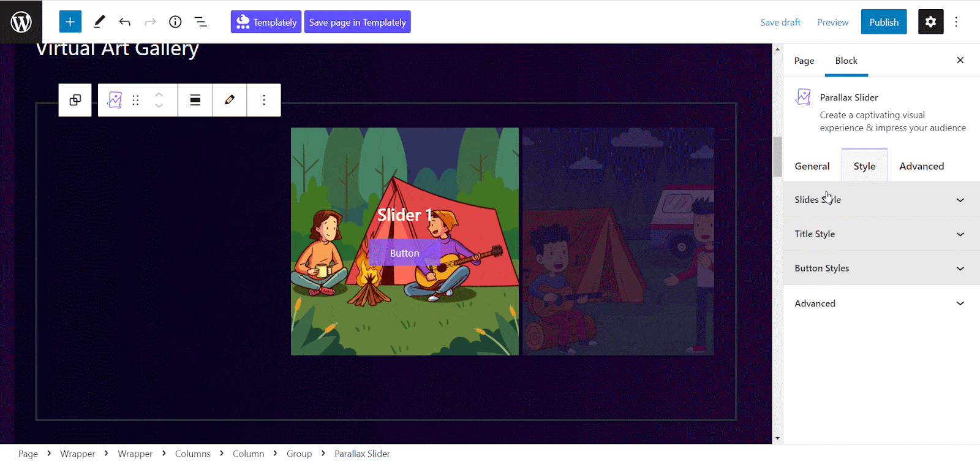Click Page in the breadcrumb
The height and width of the screenshot is (461, 980).
pos(28,454)
